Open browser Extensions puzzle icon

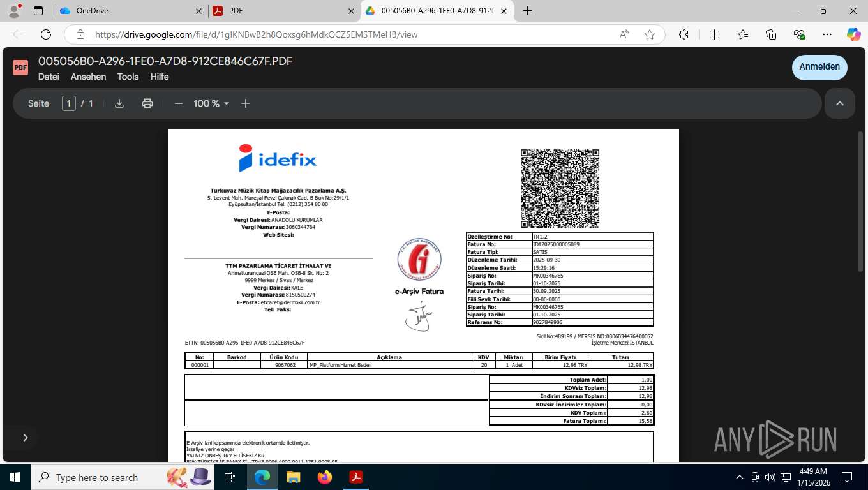coord(684,34)
